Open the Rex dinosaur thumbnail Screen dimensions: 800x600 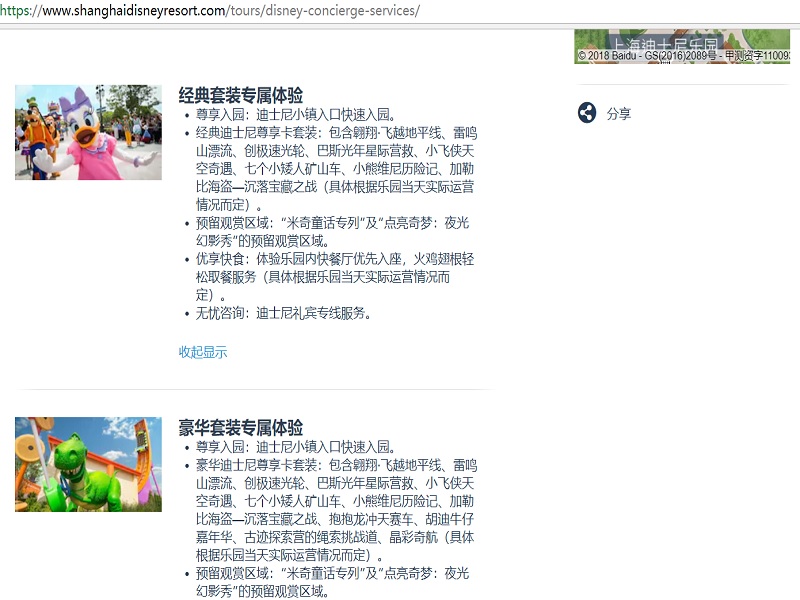pyautogui.click(x=88, y=464)
